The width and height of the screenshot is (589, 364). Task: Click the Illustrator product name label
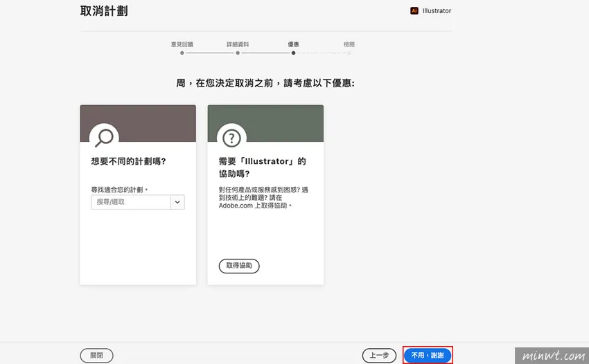437,11
